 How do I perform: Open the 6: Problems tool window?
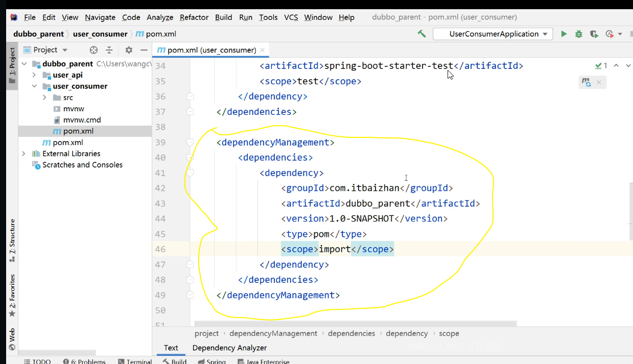(x=84, y=360)
